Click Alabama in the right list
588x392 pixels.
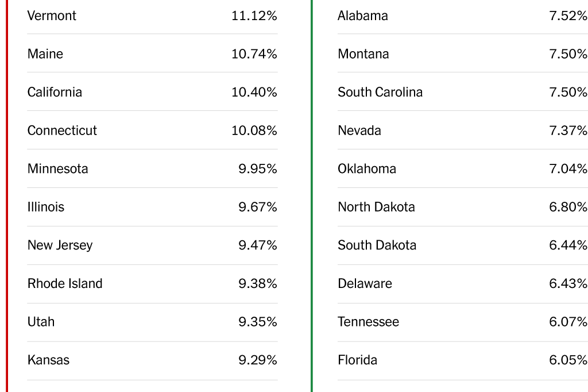point(362,16)
